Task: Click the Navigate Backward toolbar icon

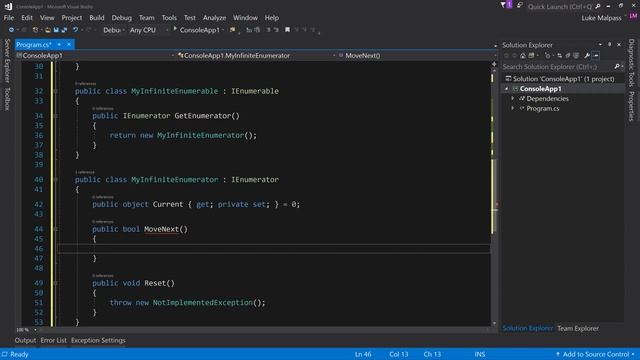Action: click(11, 30)
